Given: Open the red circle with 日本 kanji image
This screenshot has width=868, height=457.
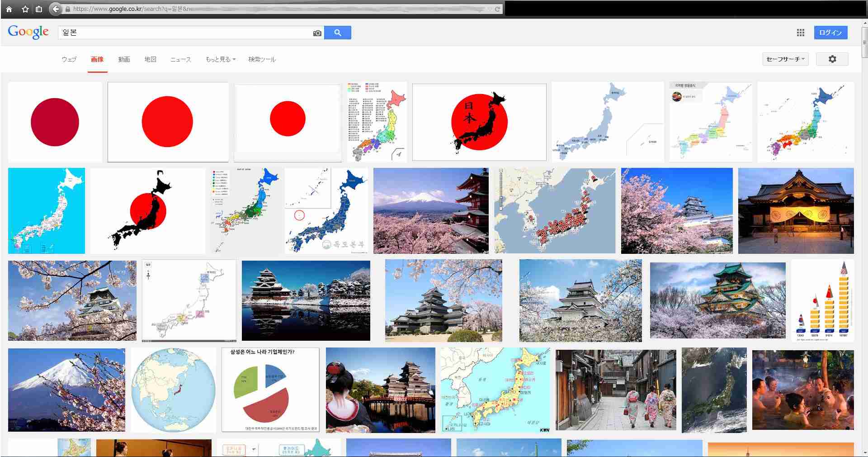Looking at the screenshot, I should coord(479,122).
